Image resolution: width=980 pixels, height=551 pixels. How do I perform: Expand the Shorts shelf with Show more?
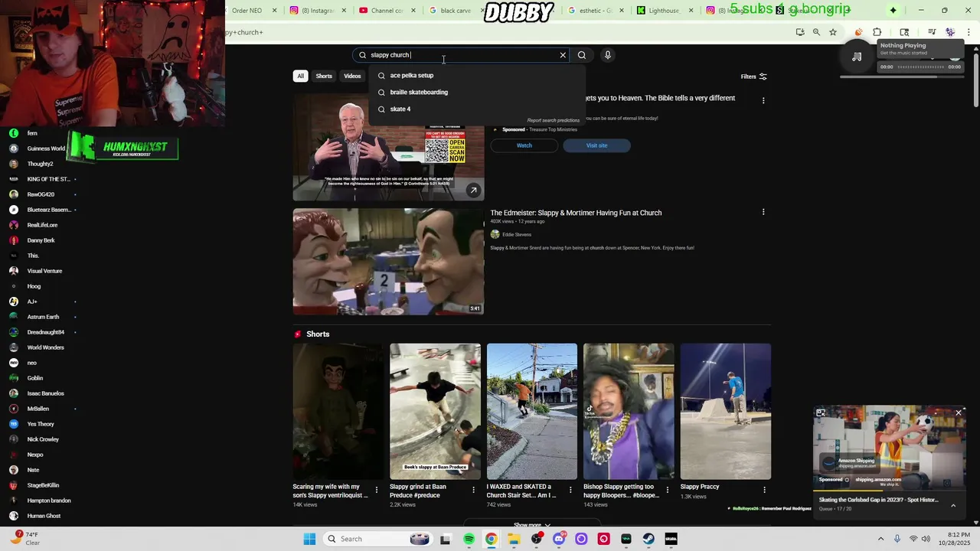pyautogui.click(x=531, y=525)
